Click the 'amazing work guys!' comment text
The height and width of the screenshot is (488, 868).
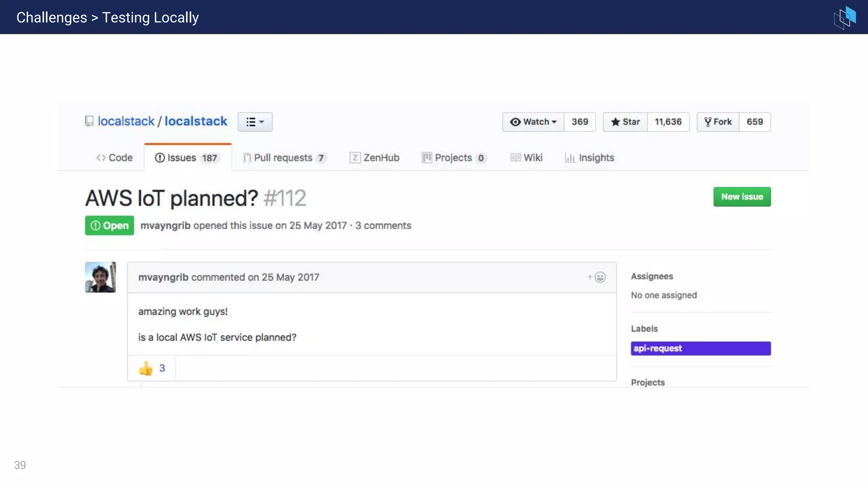[183, 312]
